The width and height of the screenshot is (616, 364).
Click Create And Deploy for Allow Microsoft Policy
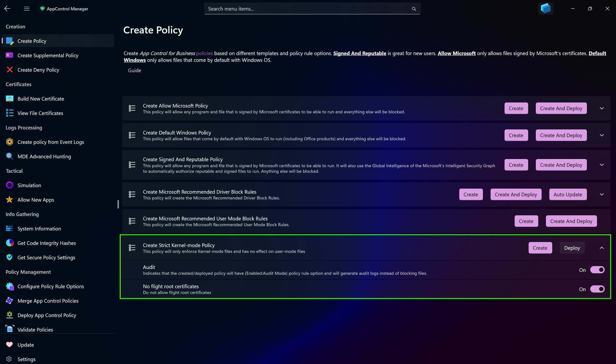coord(561,108)
